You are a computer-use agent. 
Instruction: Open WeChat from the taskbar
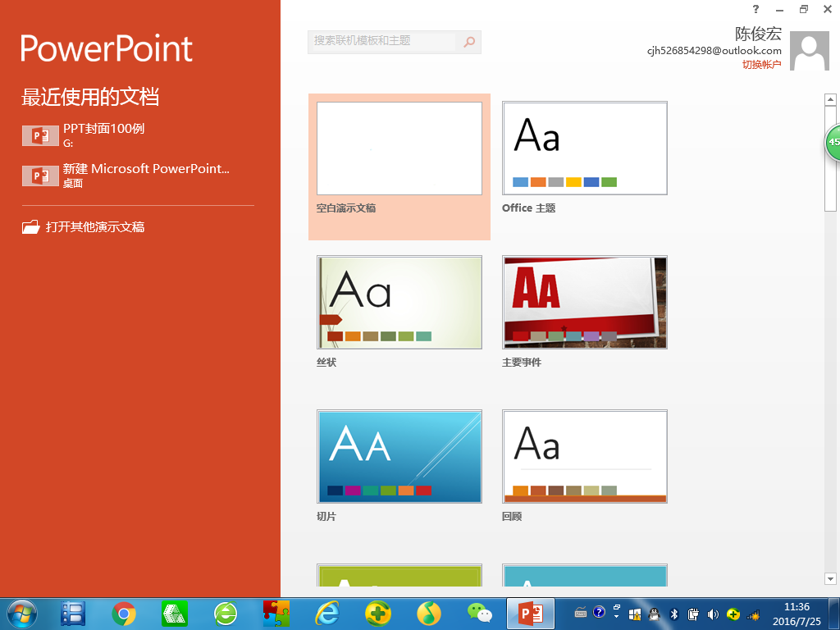479,614
